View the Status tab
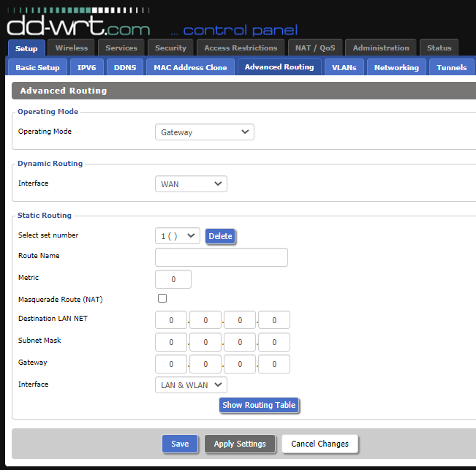The height and width of the screenshot is (470, 476). [439, 48]
